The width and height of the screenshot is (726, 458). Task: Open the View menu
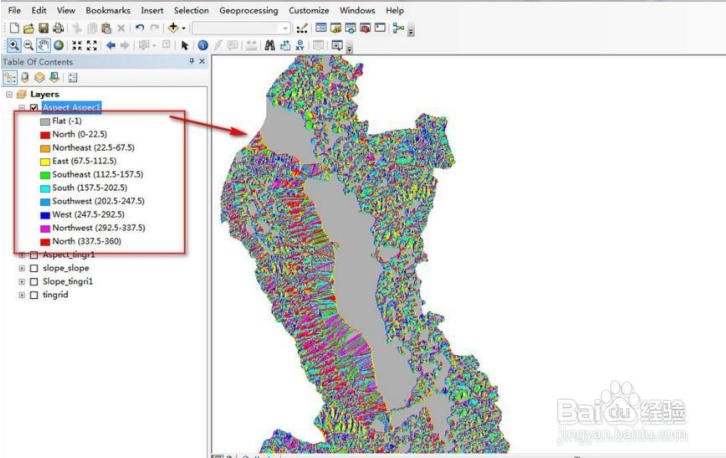click(66, 10)
